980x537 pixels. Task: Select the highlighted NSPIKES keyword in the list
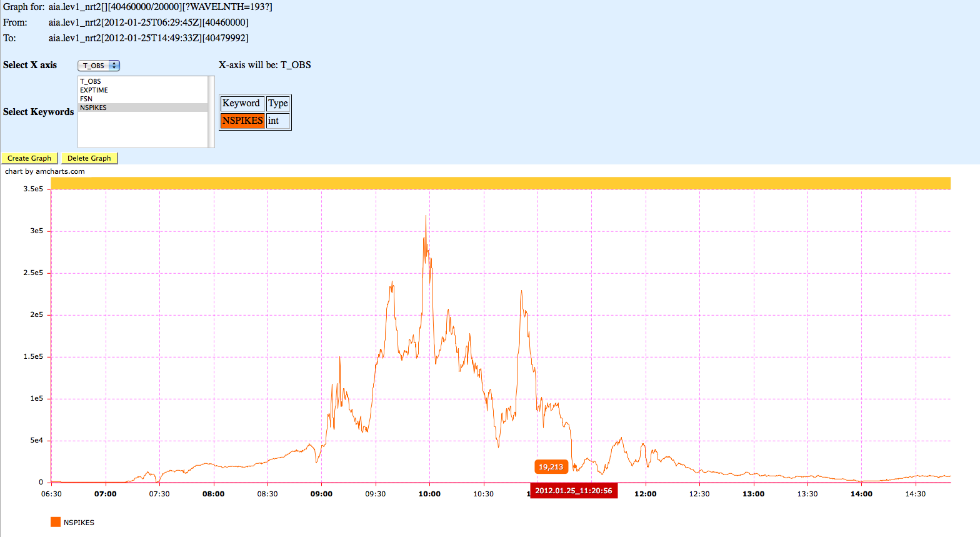93,108
